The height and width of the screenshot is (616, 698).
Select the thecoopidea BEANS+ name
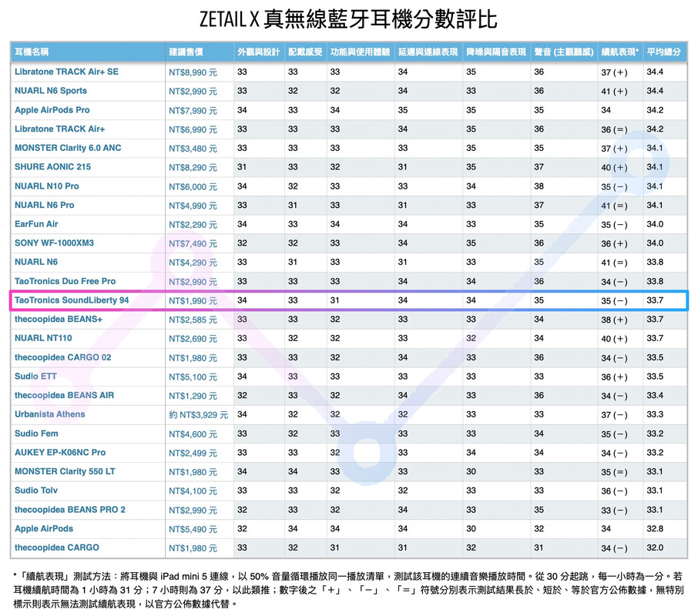[59, 319]
